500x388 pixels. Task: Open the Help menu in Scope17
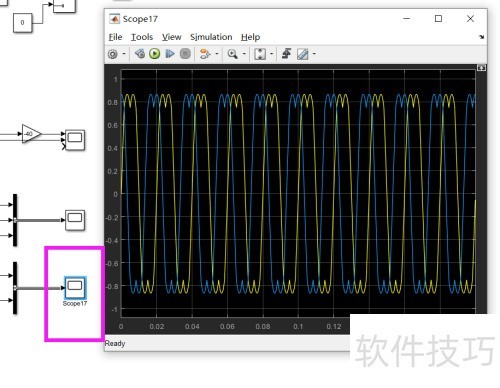click(x=250, y=37)
